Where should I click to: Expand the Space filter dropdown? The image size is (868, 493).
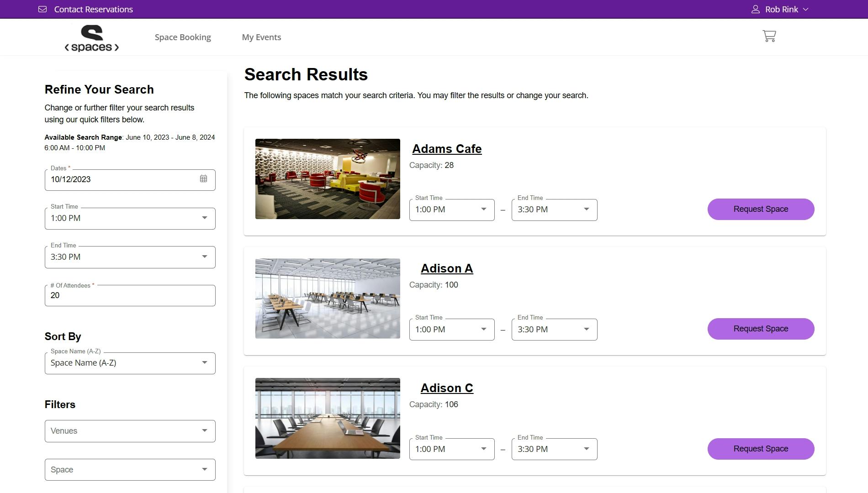coord(130,470)
